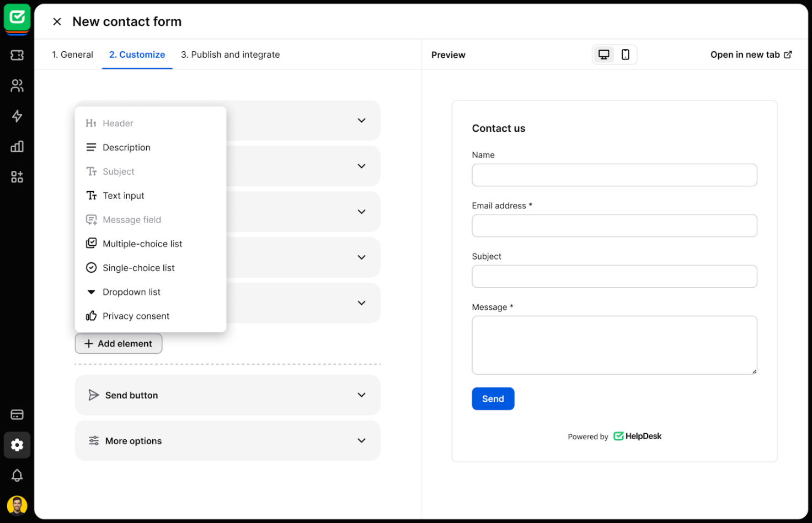Switch the preview to desktop view
This screenshot has height=523, width=812.
pos(604,55)
